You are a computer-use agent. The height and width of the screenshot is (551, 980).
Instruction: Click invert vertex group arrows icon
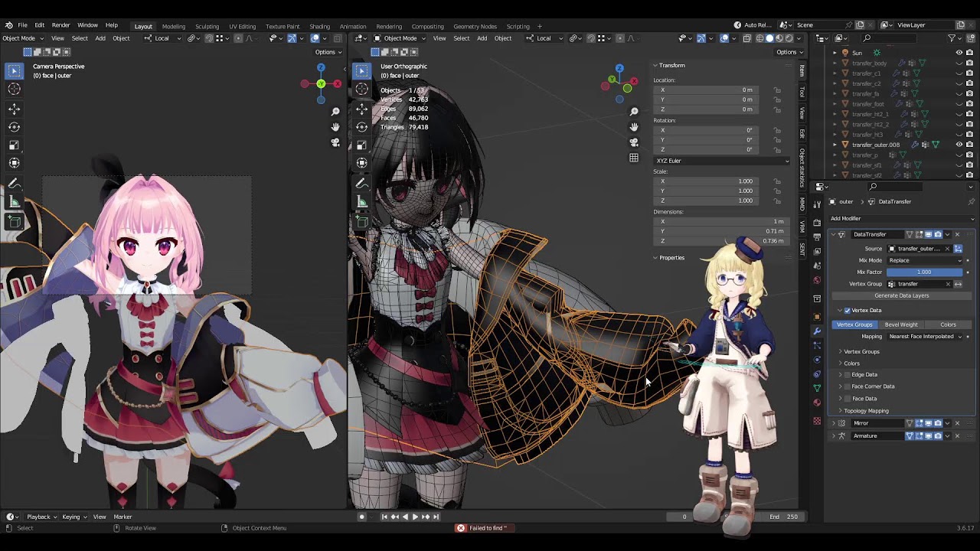(x=958, y=284)
